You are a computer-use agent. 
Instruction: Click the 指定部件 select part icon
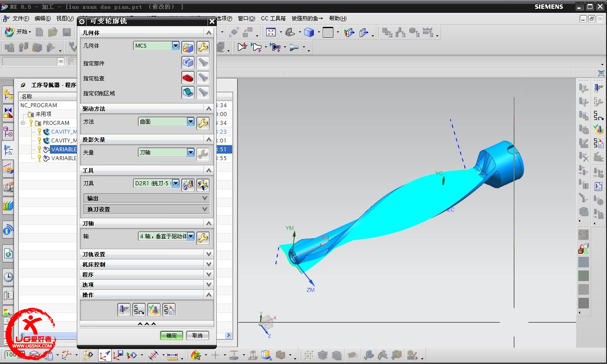tap(188, 63)
